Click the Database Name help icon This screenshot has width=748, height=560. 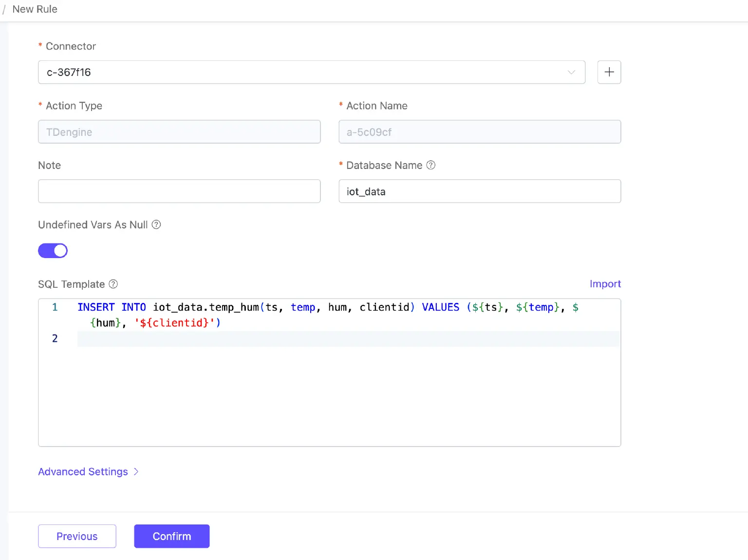[430, 165]
